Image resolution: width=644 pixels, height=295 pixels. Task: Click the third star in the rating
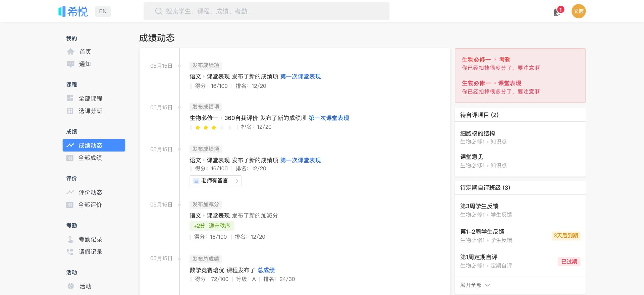[214, 127]
